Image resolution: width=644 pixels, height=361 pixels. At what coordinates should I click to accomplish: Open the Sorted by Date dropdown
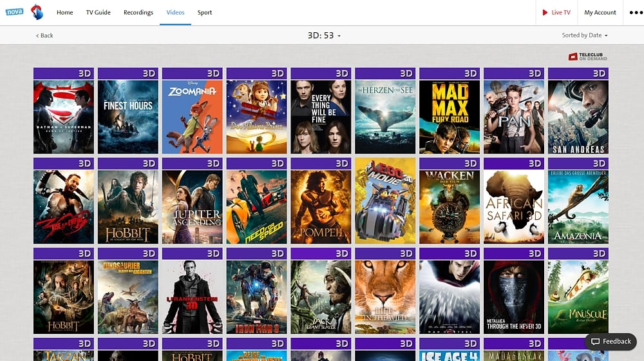pos(585,35)
